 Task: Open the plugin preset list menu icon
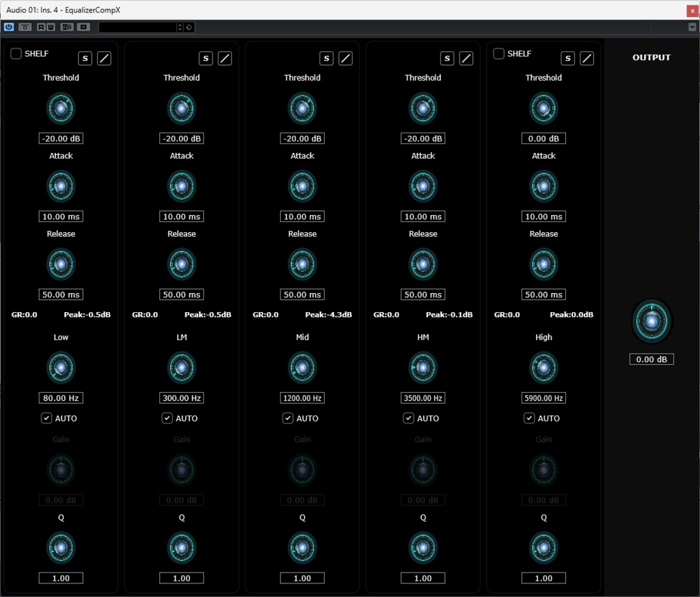pos(83,27)
